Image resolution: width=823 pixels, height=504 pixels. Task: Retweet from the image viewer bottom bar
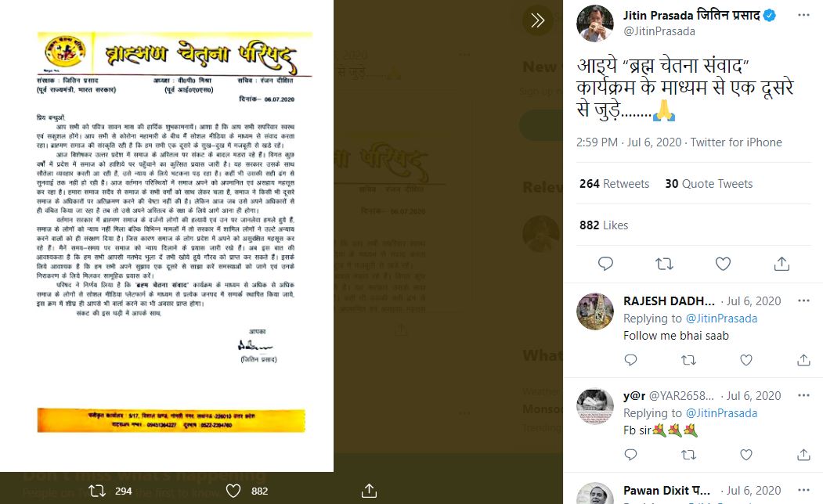tap(96, 491)
